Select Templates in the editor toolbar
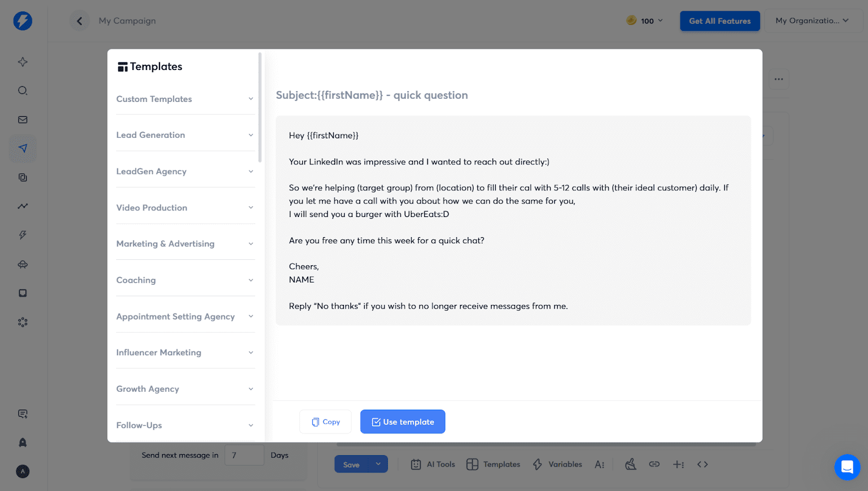Screen dimensions: 868x491 (x=494, y=464)
